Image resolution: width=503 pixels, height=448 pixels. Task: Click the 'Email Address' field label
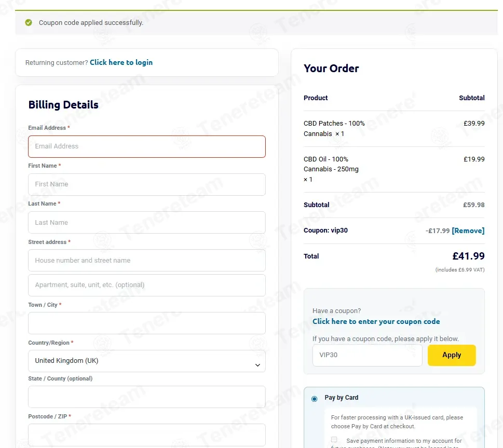coord(47,128)
